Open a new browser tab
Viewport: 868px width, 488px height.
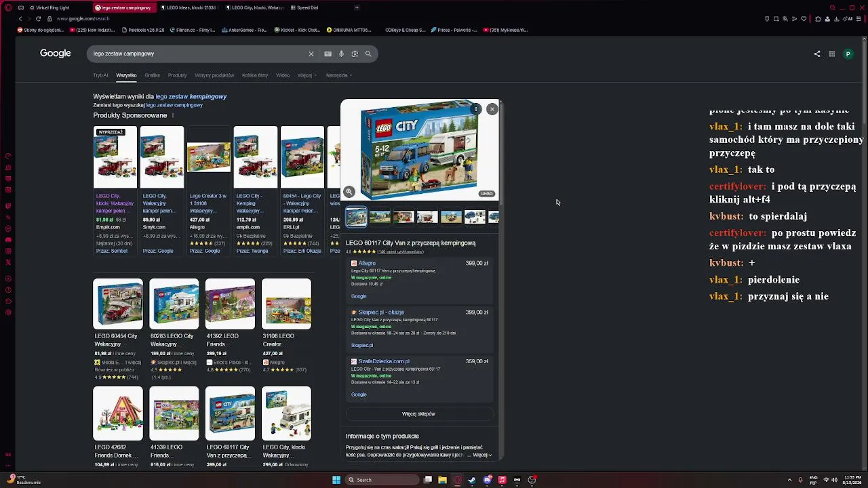(357, 7)
